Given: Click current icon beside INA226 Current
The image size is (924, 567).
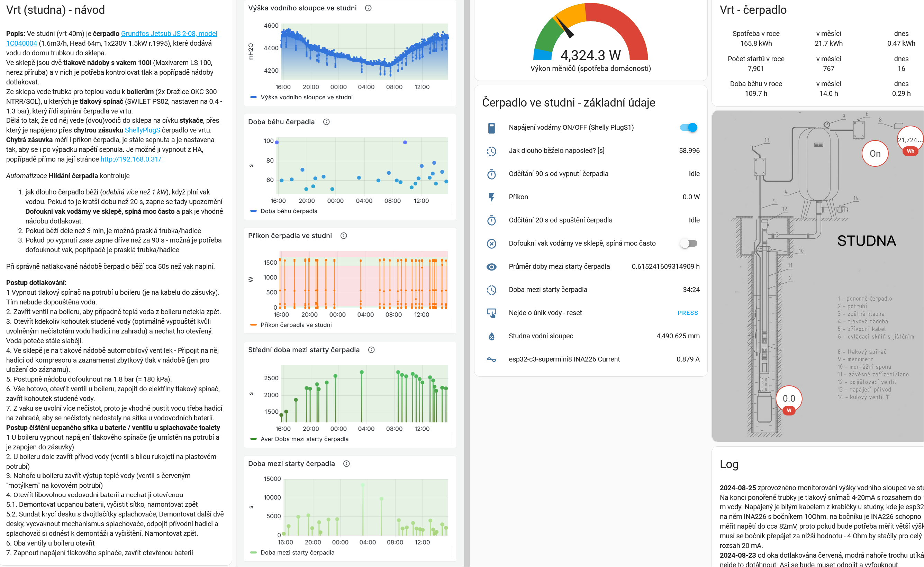Looking at the screenshot, I should 491,359.
